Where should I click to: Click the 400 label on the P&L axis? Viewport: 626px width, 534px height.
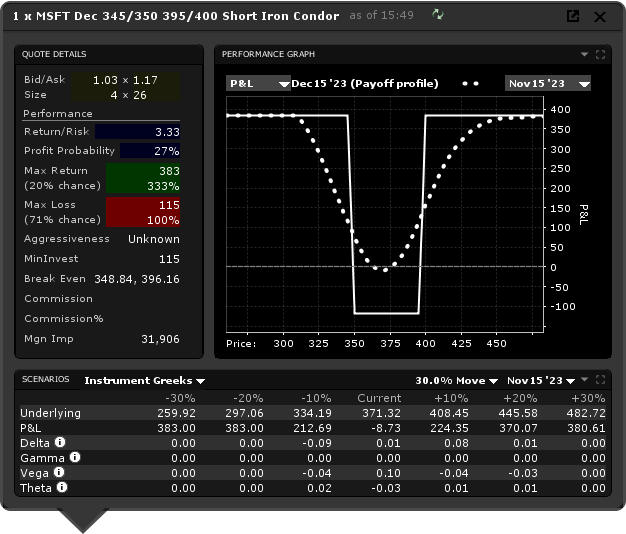[560, 110]
